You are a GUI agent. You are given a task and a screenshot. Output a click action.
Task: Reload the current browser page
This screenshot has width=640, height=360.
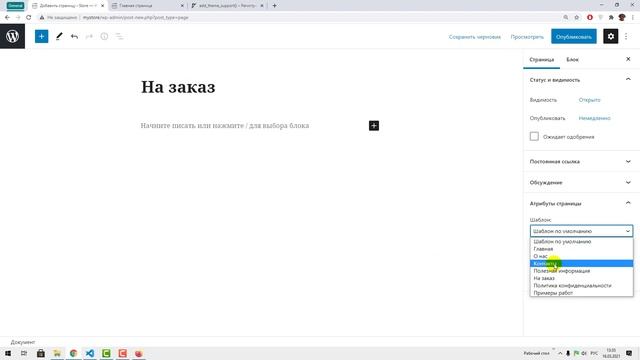coord(29,17)
